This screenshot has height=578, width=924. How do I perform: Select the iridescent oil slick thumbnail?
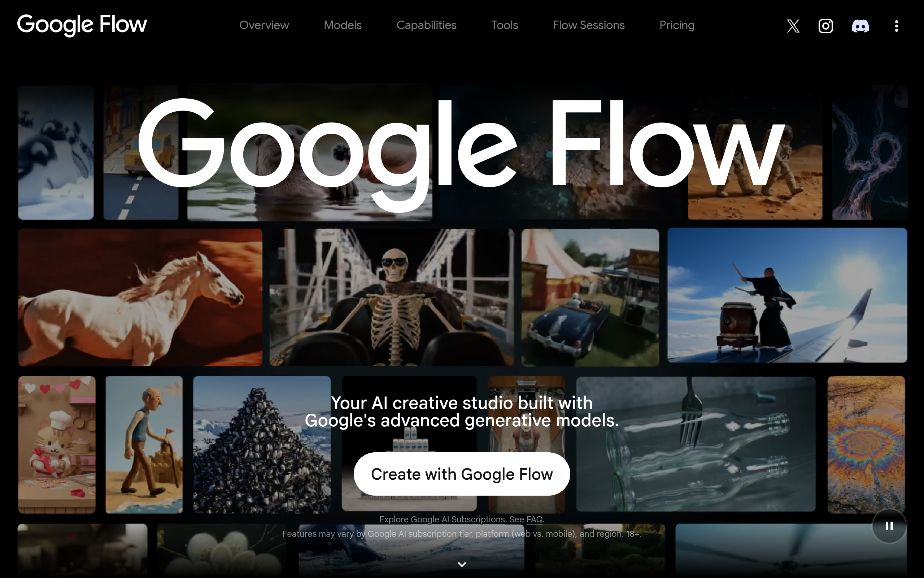coord(866,444)
